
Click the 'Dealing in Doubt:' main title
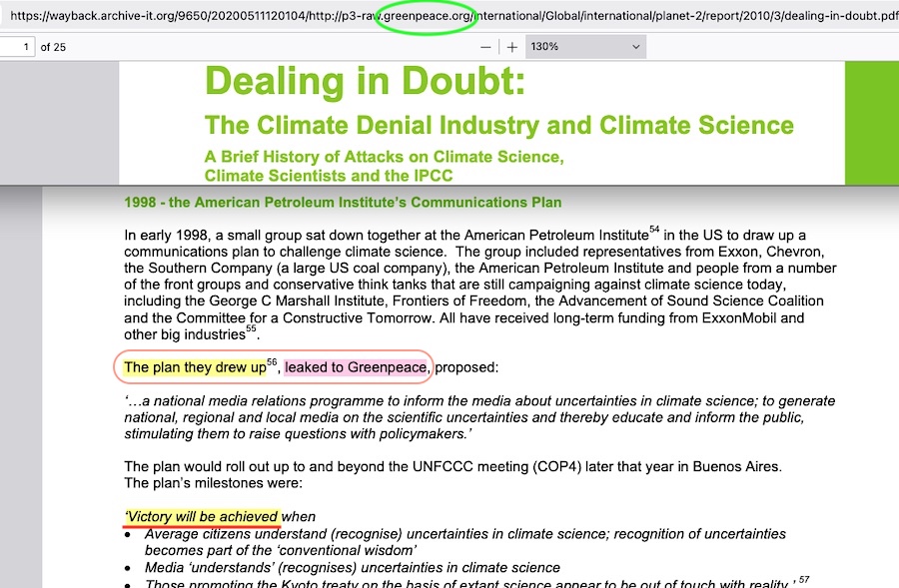pos(364,80)
